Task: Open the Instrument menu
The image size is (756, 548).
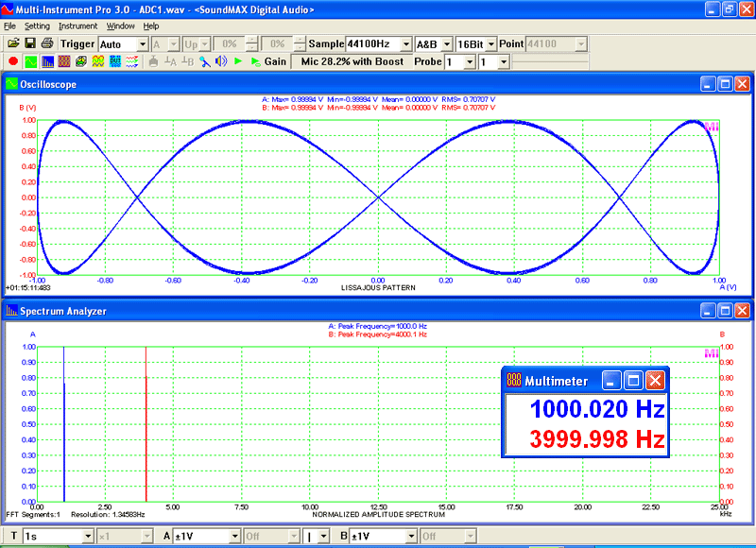Action: coord(77,26)
